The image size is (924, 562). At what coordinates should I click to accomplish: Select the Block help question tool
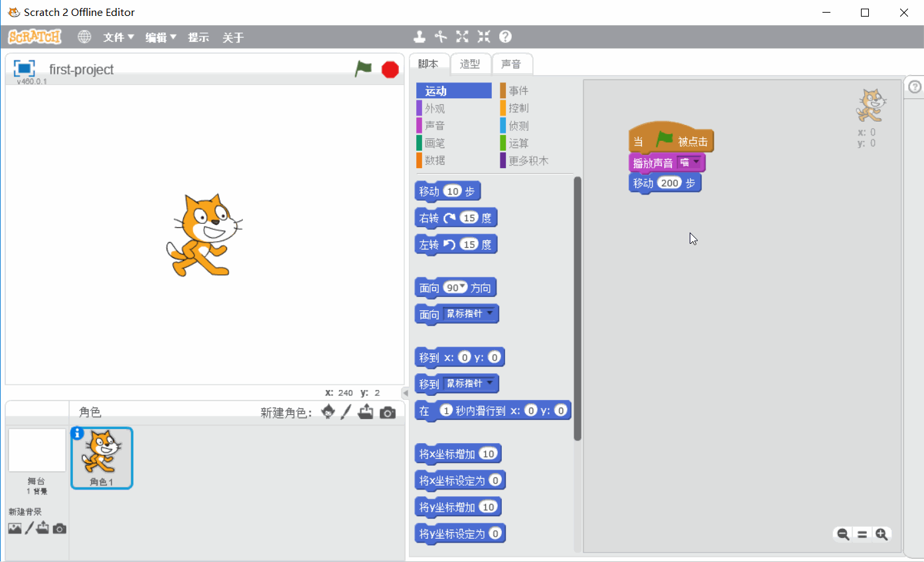point(505,37)
